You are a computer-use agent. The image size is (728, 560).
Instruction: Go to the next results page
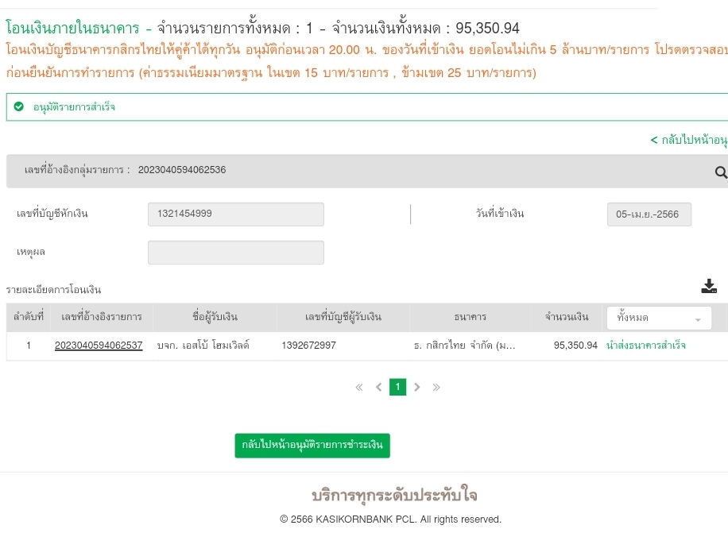pyautogui.click(x=417, y=388)
